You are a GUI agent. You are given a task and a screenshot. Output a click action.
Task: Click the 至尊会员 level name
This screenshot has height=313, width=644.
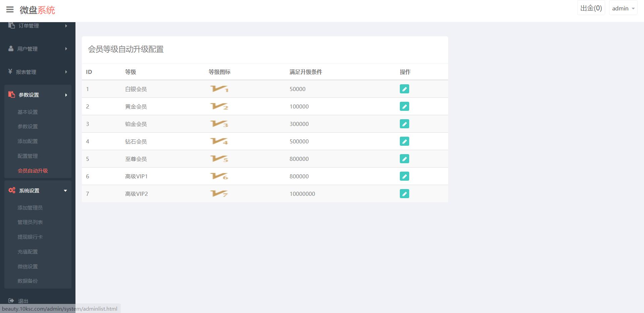[136, 159]
